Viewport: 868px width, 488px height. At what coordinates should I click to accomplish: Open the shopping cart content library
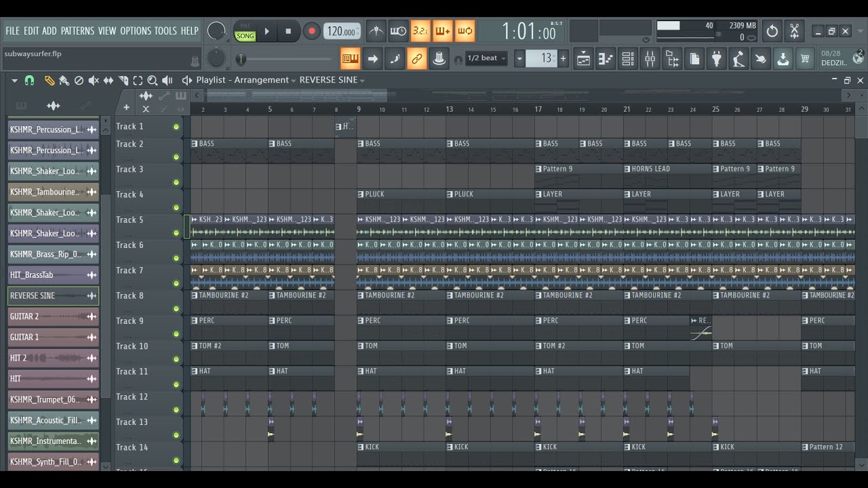pos(805,59)
